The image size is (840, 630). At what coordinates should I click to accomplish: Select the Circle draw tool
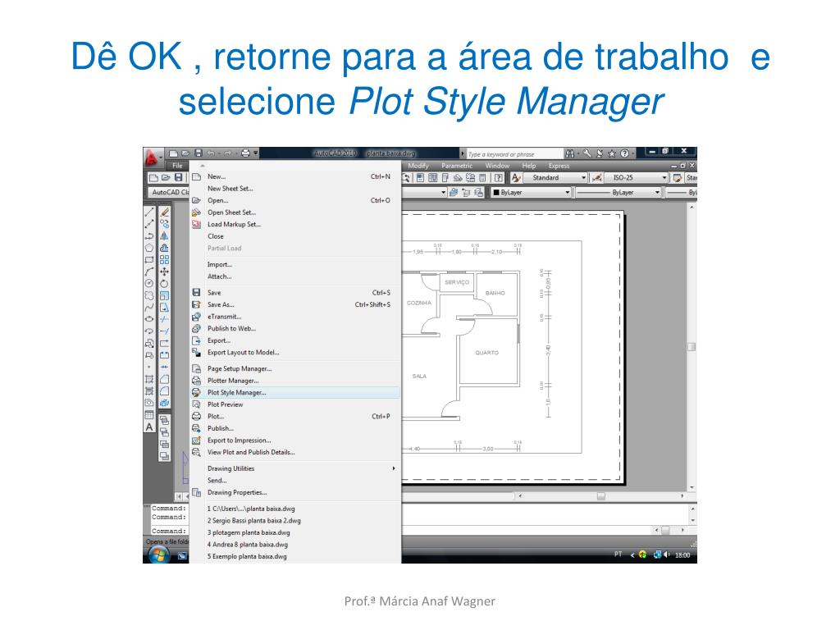pos(149,283)
